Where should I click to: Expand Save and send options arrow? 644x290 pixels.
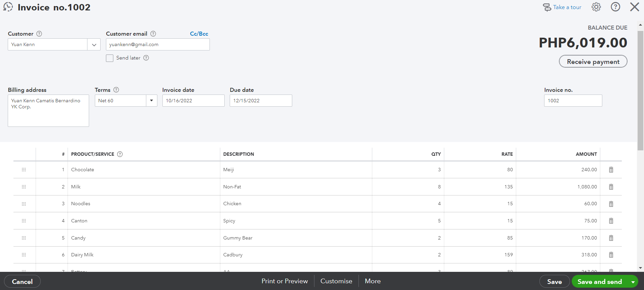[633, 282]
